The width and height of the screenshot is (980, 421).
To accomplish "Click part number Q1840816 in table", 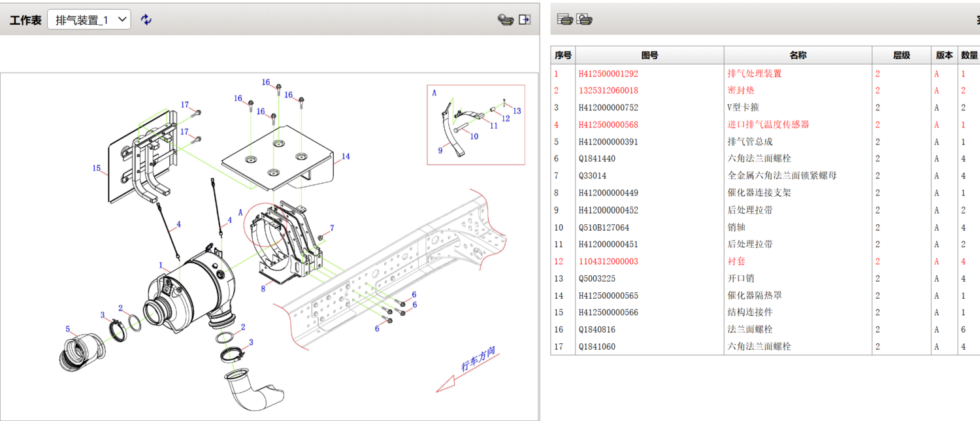I will tap(597, 329).
